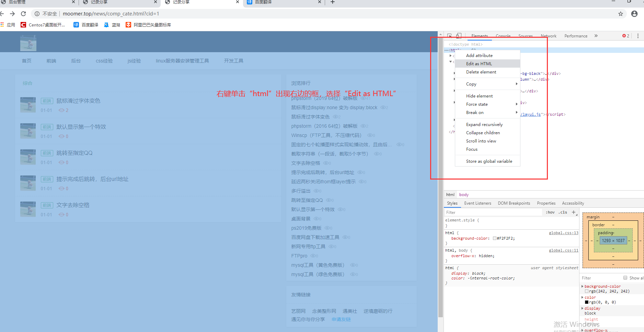Click the styles Filter input field

click(493, 212)
